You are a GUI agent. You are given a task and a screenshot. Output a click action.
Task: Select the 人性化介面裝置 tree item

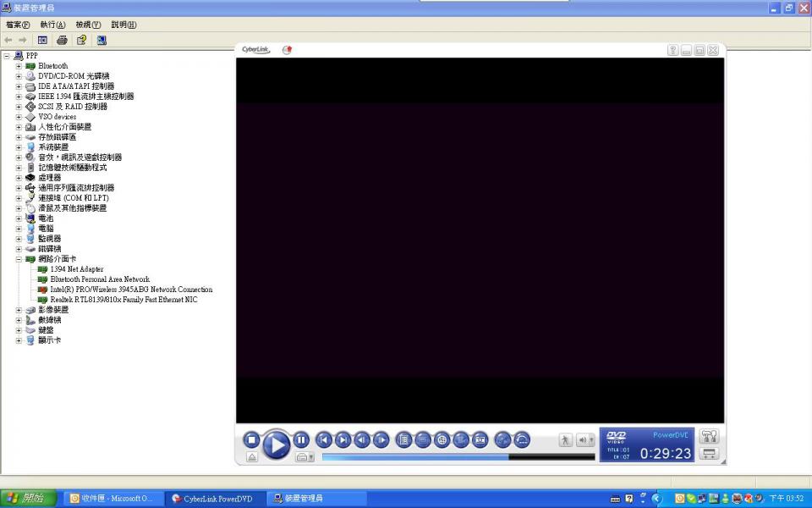tap(65, 126)
